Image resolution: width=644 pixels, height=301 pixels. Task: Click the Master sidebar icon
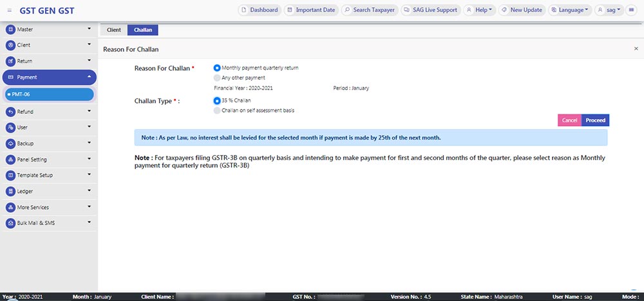click(10, 30)
